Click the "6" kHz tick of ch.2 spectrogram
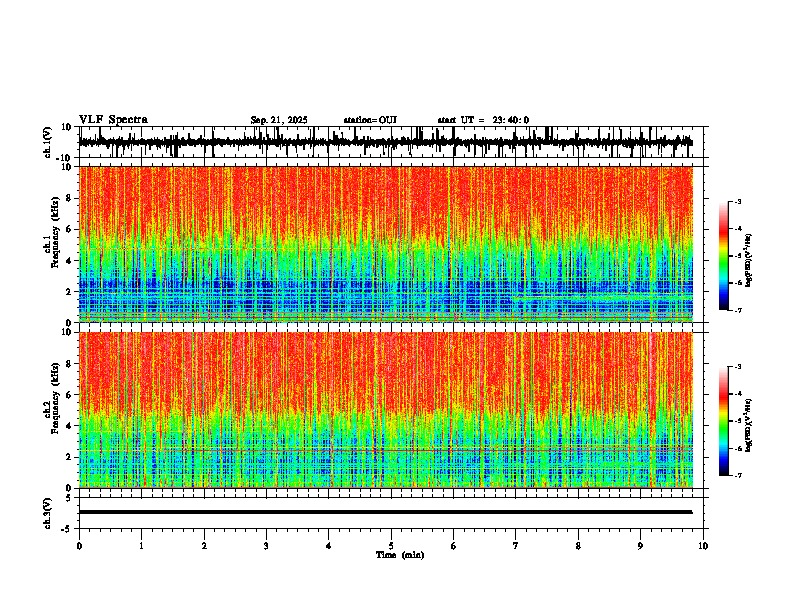 click(x=69, y=394)
